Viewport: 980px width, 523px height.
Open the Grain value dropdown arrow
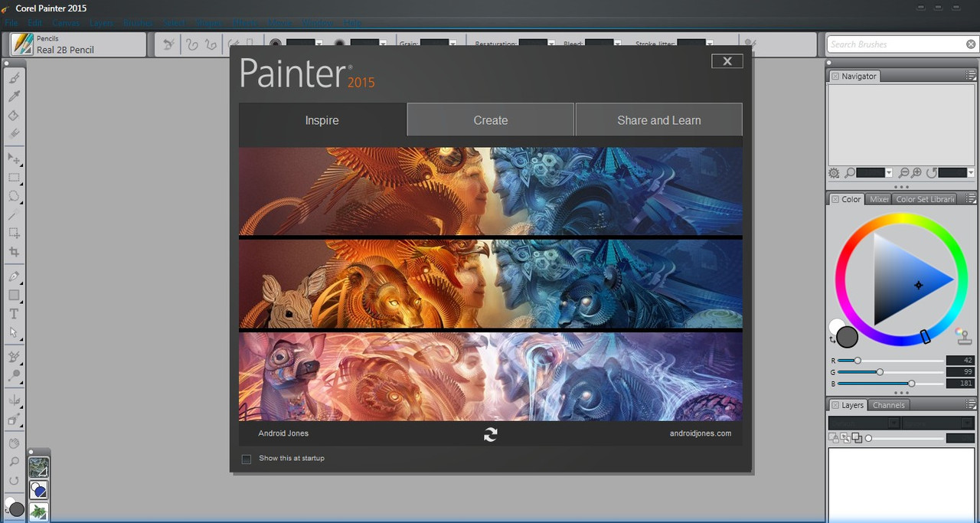[x=453, y=44]
